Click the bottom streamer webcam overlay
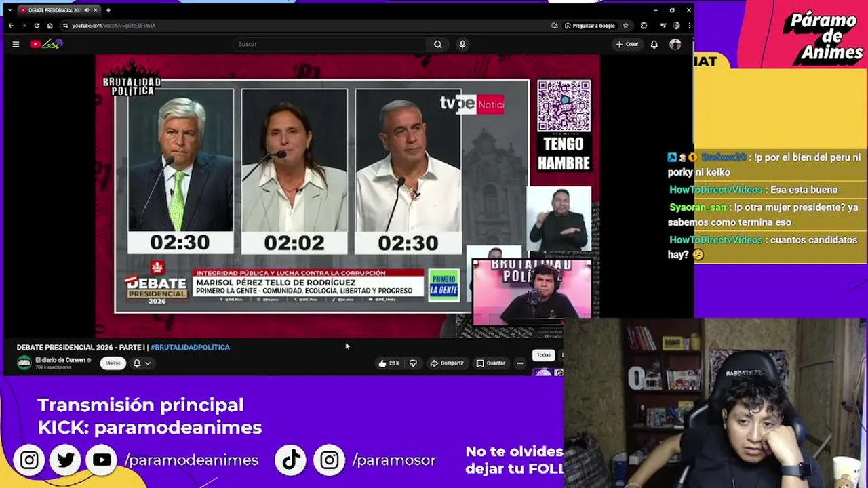The width and height of the screenshot is (868, 488). pos(715,403)
